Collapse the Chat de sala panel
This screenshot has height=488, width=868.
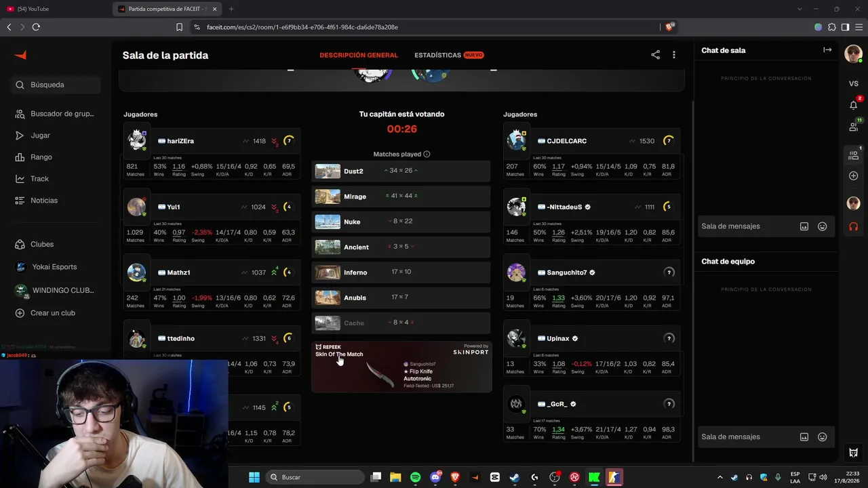[x=827, y=49]
